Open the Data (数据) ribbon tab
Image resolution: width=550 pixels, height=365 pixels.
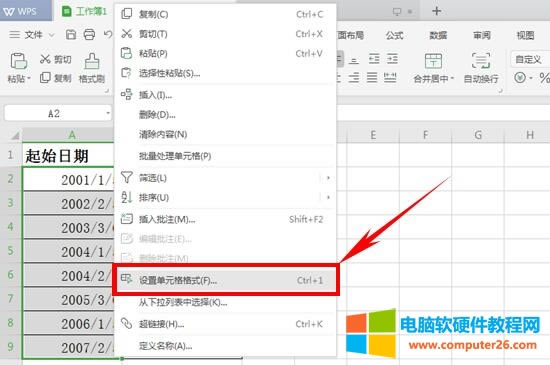click(438, 35)
